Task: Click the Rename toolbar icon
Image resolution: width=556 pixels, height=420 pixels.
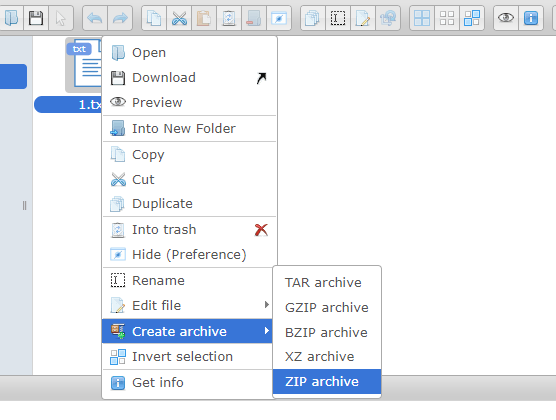Action: [x=338, y=18]
